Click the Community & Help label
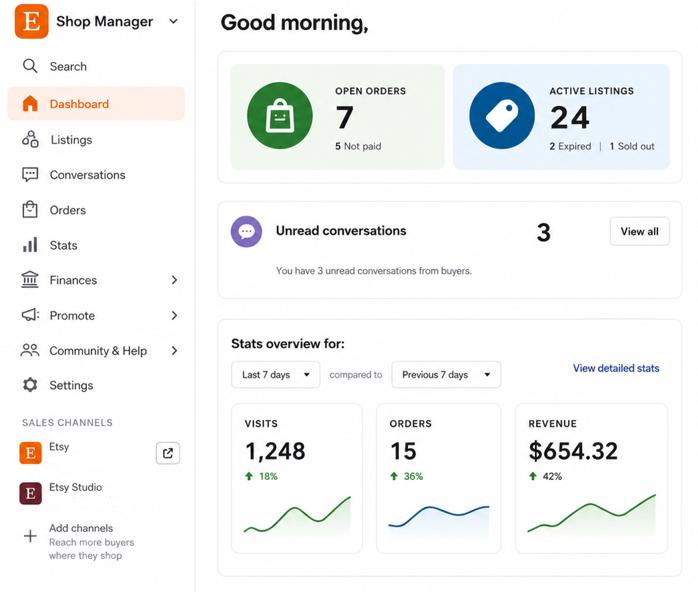The height and width of the screenshot is (592, 698). [98, 351]
